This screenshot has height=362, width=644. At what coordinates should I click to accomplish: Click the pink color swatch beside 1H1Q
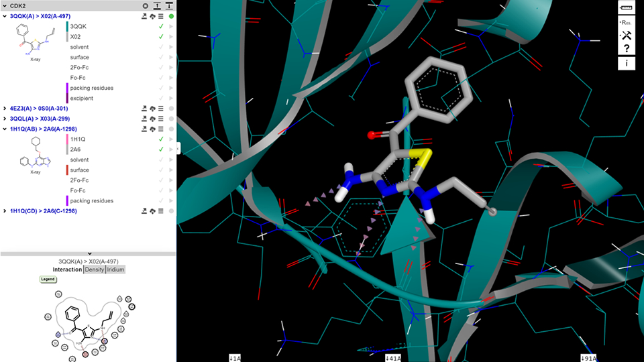pyautogui.click(x=67, y=139)
